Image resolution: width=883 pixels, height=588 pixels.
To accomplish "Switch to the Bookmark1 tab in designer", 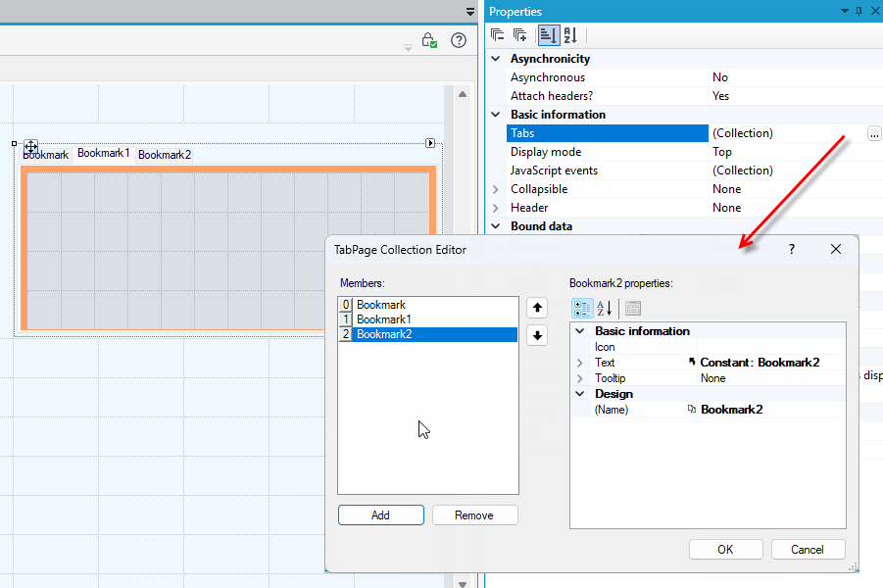I will click(x=104, y=153).
